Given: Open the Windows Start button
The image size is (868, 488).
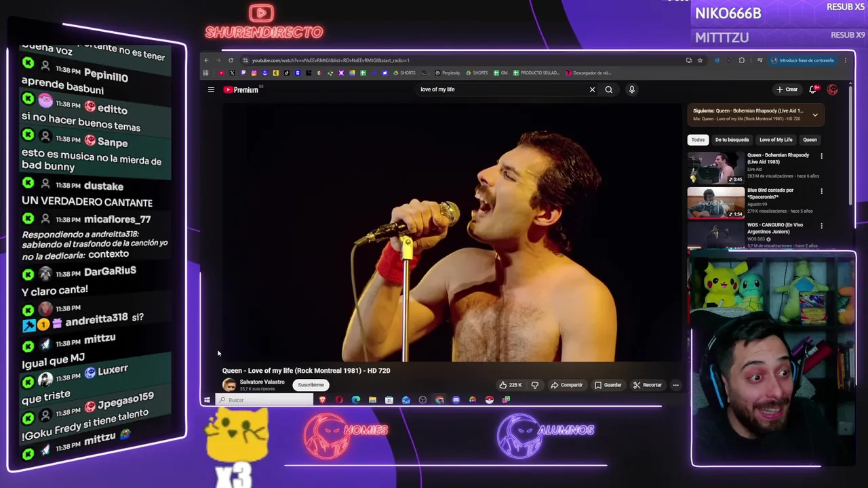Looking at the screenshot, I should [207, 400].
